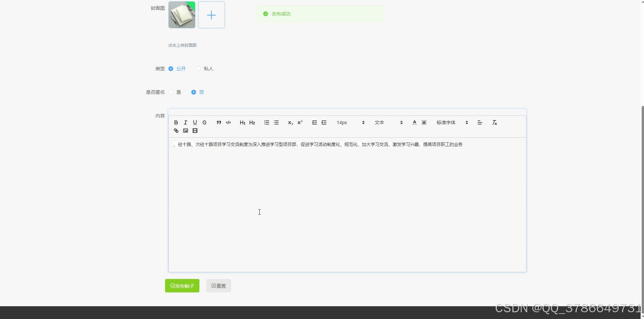This screenshot has height=319, width=644.
Task: Open the text color picker
Action: (415, 122)
